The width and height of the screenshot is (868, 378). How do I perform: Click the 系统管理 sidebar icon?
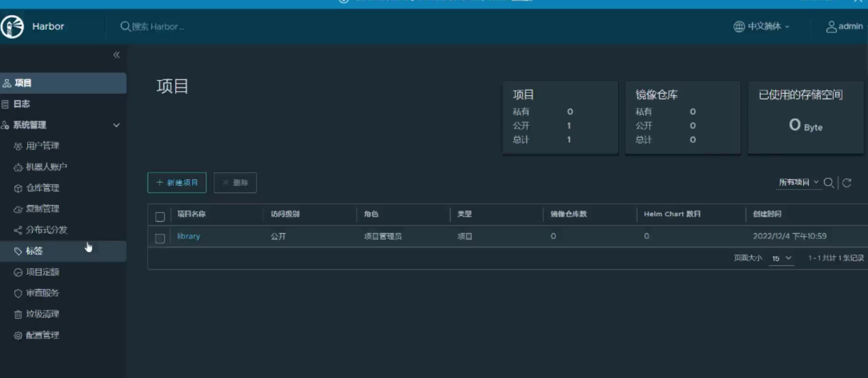5,125
